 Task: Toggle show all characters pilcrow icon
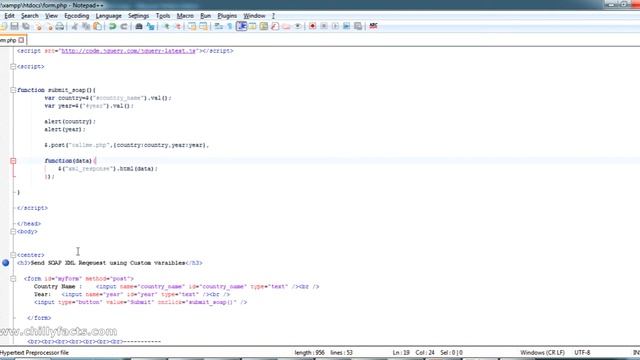pyautogui.click(x=230, y=27)
